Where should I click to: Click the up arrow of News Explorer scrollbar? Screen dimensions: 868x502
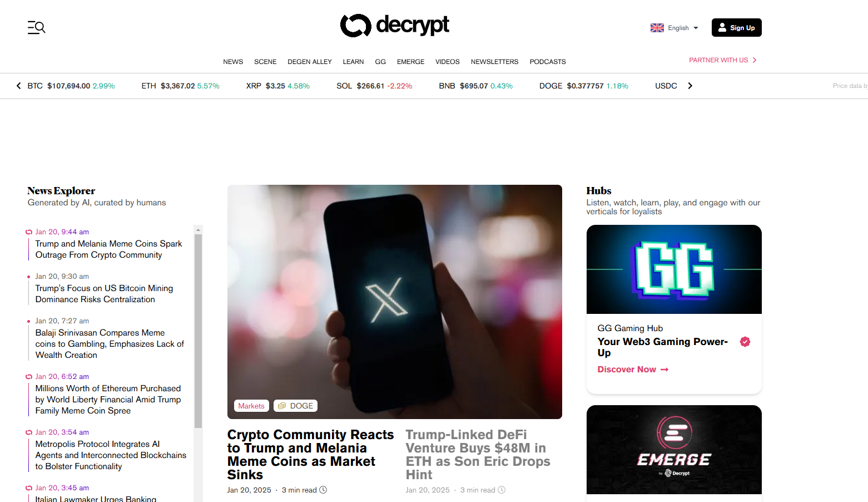(198, 229)
